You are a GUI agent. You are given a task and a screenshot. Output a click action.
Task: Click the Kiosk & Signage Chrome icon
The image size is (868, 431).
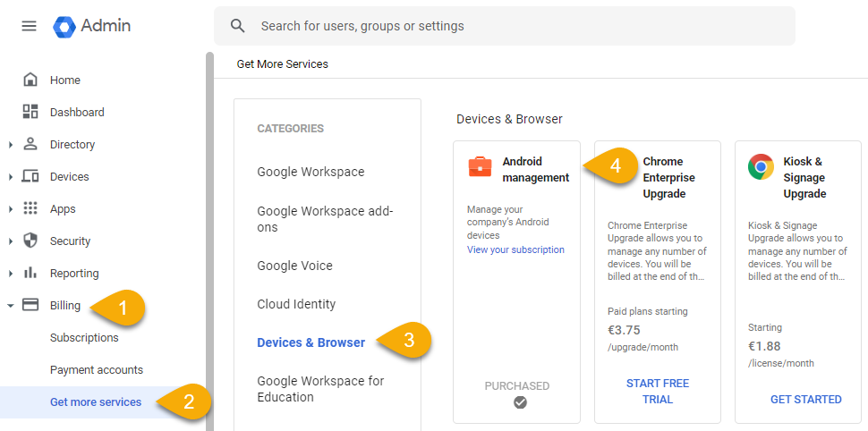[761, 167]
